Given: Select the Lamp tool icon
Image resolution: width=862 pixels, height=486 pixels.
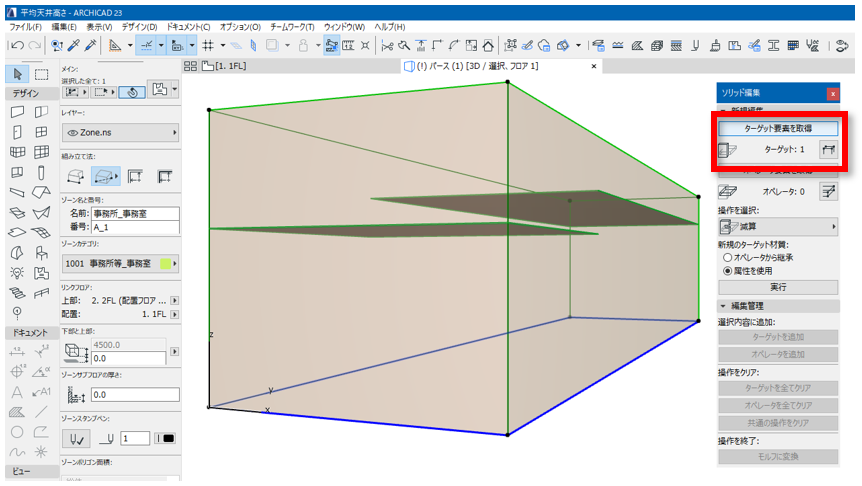Looking at the screenshot, I should [17, 273].
